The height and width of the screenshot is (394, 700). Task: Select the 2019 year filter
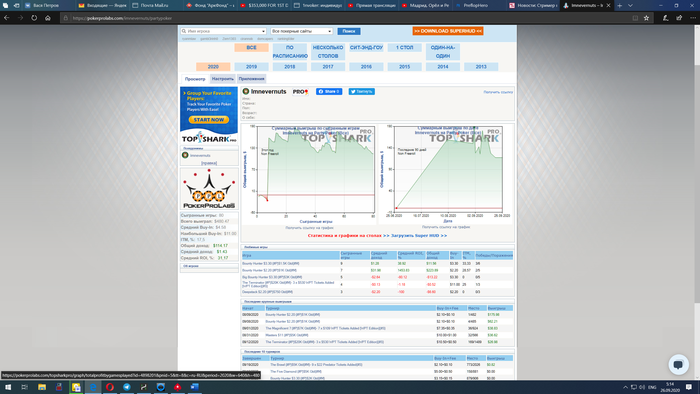(251, 66)
